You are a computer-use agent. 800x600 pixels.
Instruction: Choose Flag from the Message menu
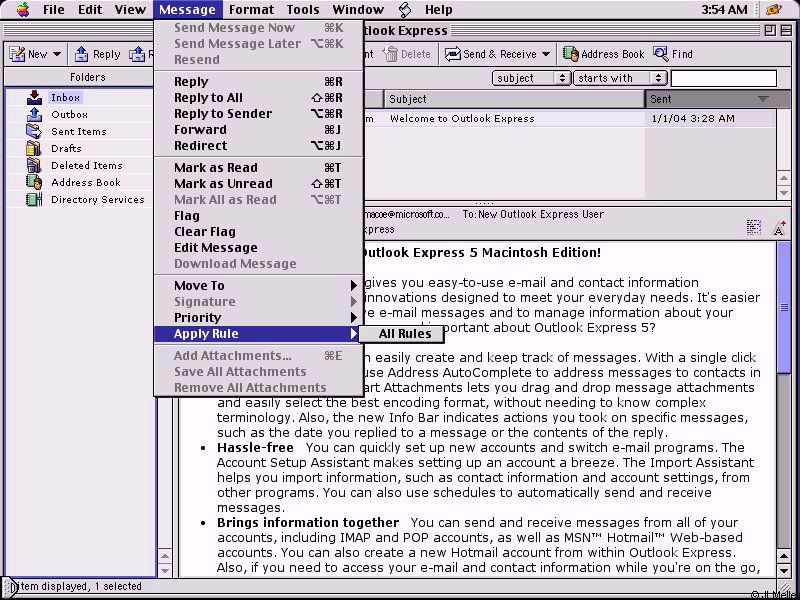pos(259,215)
